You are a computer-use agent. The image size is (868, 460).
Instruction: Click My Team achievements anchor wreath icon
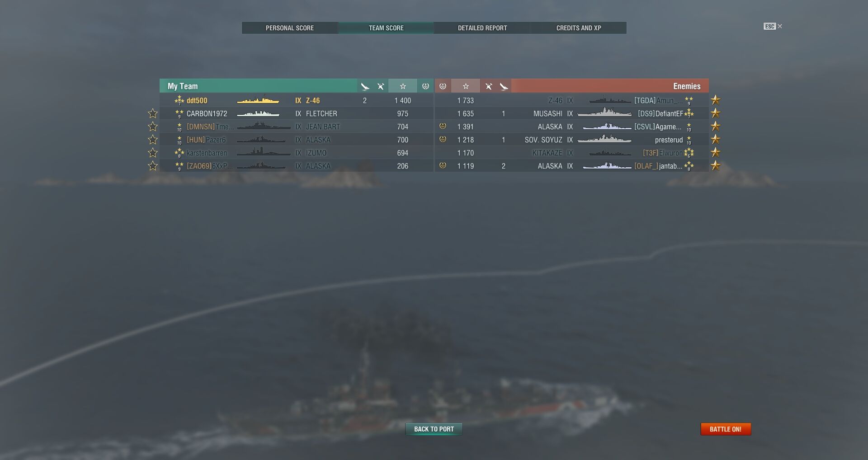[x=425, y=86]
